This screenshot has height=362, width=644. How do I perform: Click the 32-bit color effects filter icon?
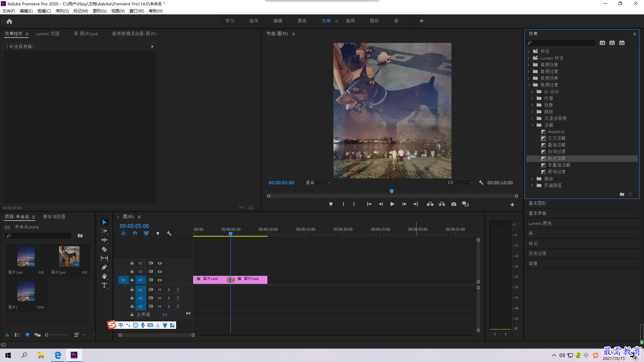(612, 43)
